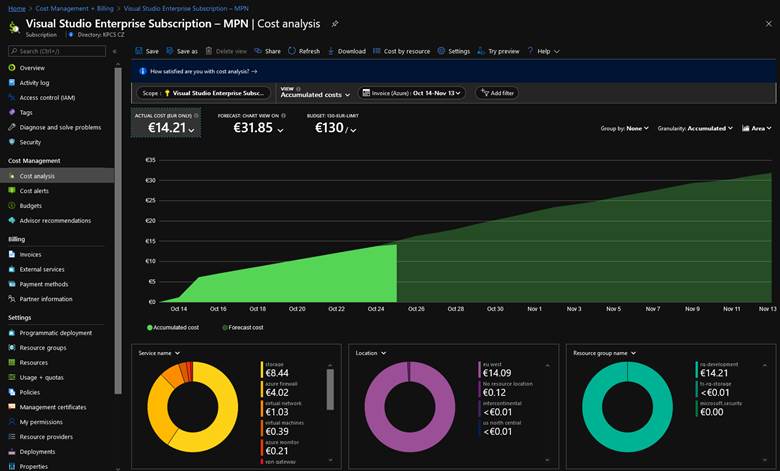Viewport: 780px width, 471px height.
Task: Select Cost analysis menu item
Action: [57, 176]
